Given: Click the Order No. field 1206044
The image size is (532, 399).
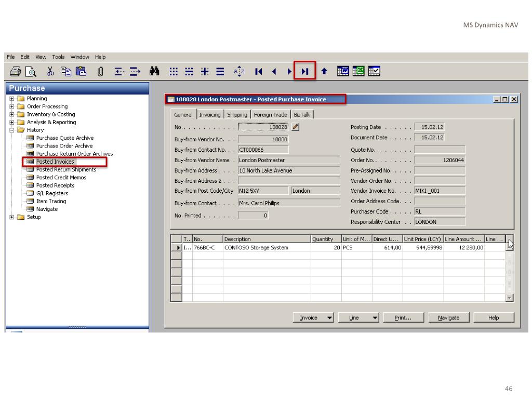Looking at the screenshot, I should [440, 160].
